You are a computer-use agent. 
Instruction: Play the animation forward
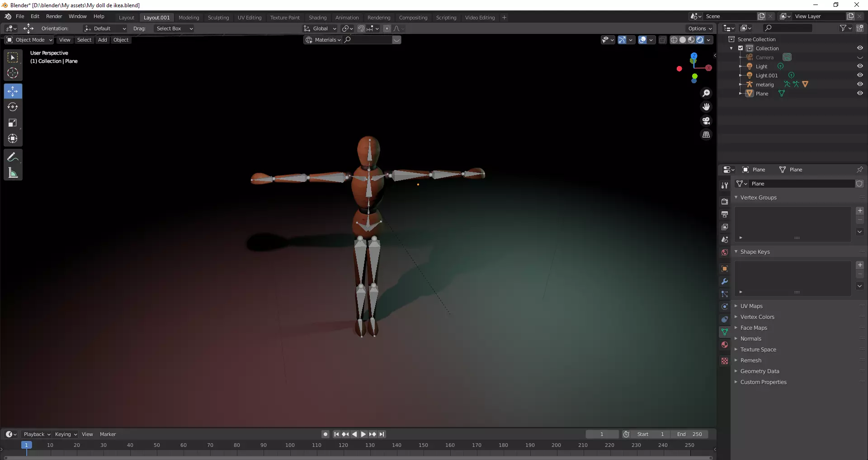[x=363, y=434]
